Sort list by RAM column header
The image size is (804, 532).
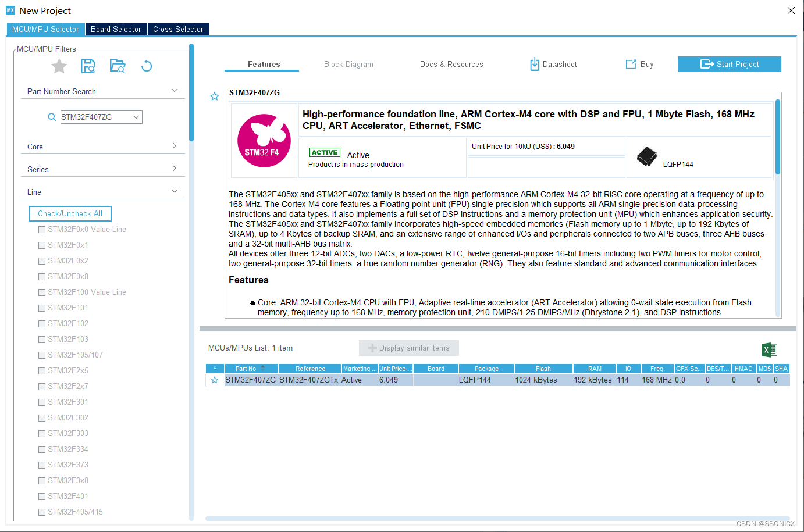[x=595, y=369]
